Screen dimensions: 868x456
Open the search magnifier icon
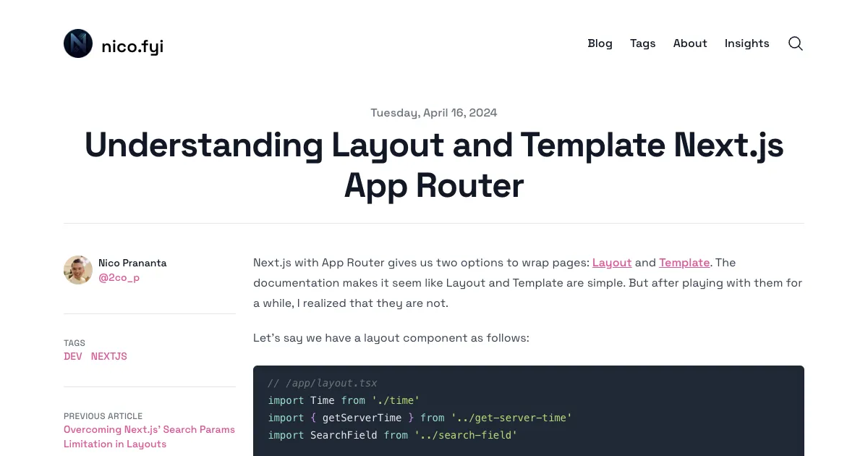point(796,43)
